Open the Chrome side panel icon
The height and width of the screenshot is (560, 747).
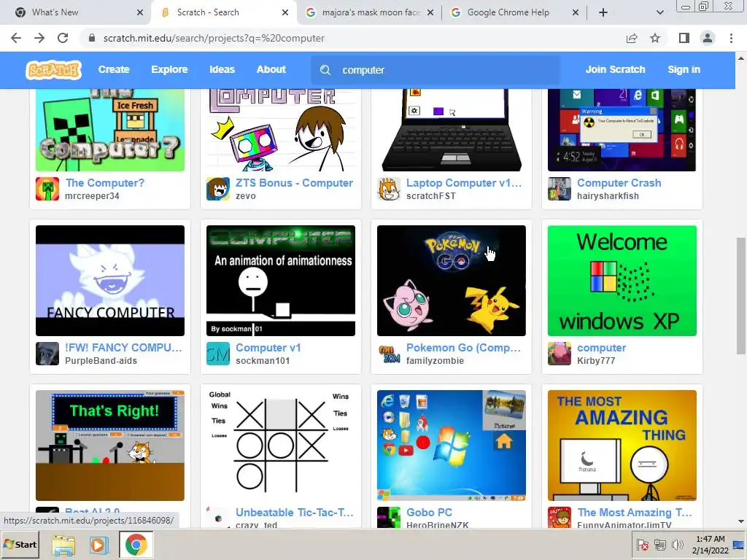coord(684,38)
